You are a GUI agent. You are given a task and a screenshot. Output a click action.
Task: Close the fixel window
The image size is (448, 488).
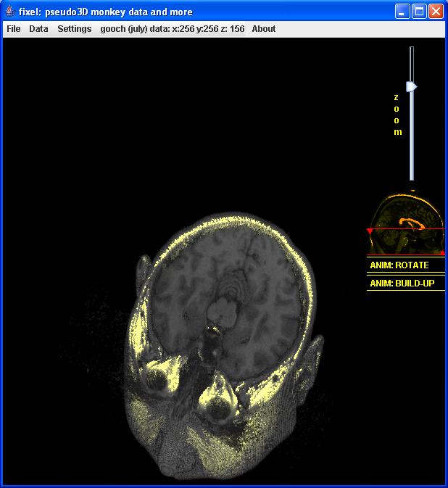tap(436, 12)
